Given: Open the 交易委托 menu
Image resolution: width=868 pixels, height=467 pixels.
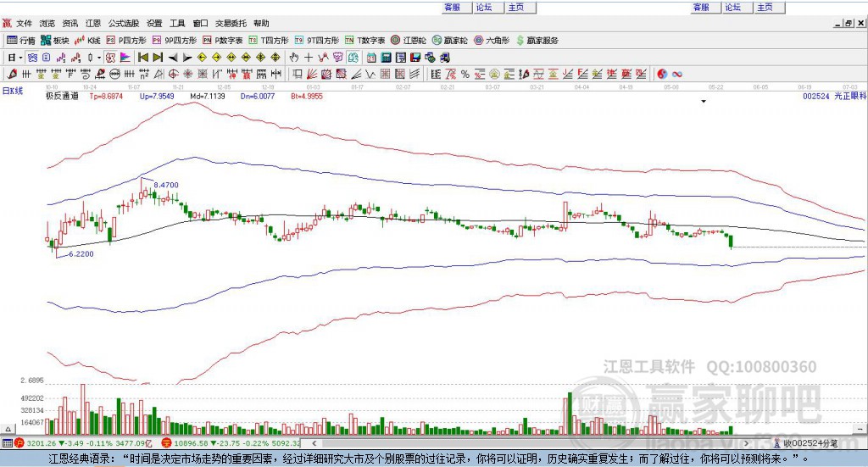Looking at the screenshot, I should [x=231, y=23].
